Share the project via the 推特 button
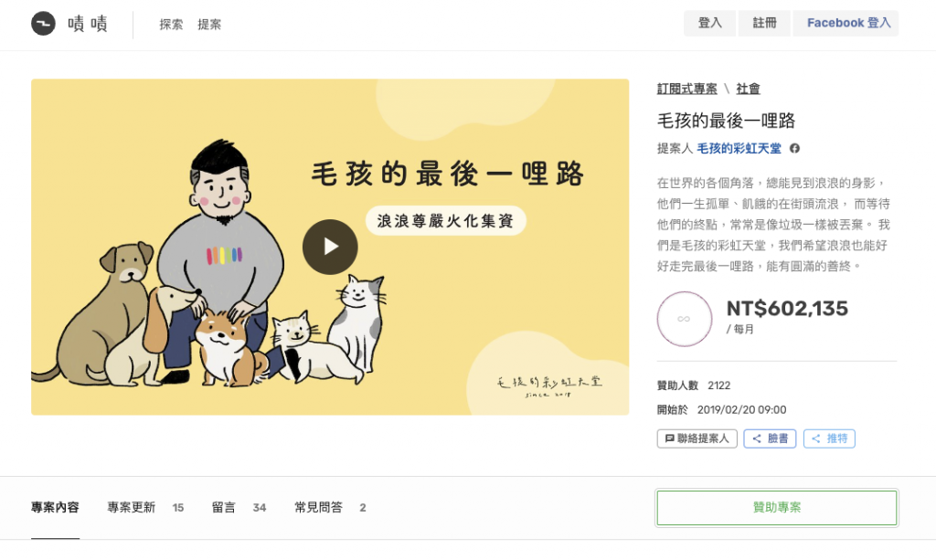 click(x=829, y=438)
